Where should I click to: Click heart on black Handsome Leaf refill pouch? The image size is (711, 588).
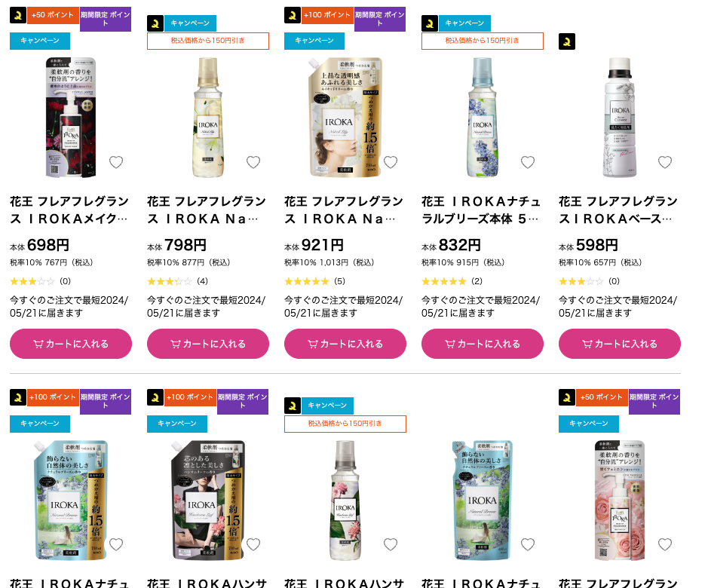253,544
